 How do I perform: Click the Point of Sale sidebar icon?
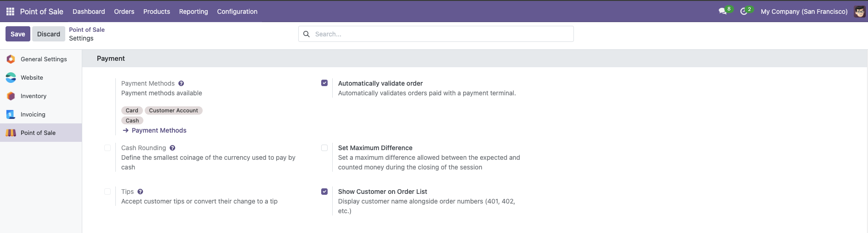coord(11,133)
